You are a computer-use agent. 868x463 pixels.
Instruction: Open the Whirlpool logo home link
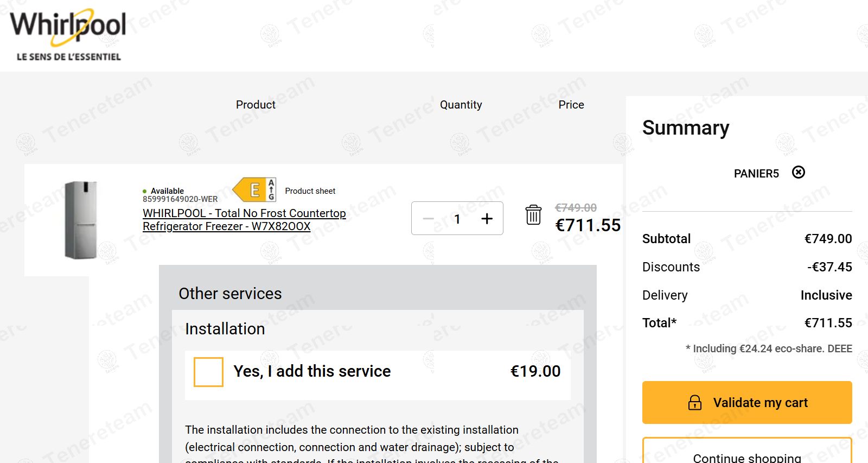pos(68,34)
